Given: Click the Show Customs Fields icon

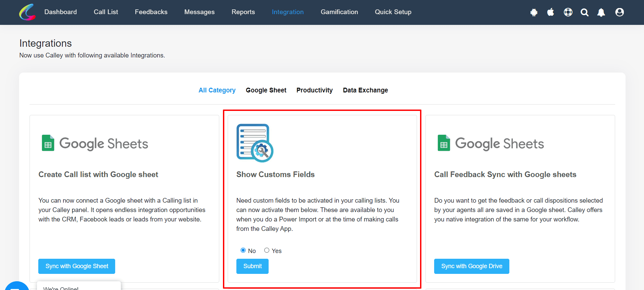Looking at the screenshot, I should click(x=255, y=143).
